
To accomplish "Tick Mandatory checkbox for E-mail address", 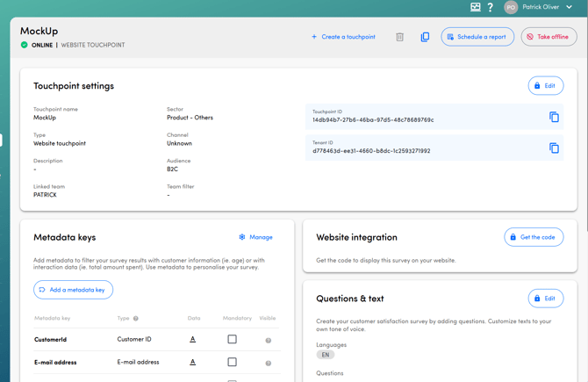I will tap(232, 362).
